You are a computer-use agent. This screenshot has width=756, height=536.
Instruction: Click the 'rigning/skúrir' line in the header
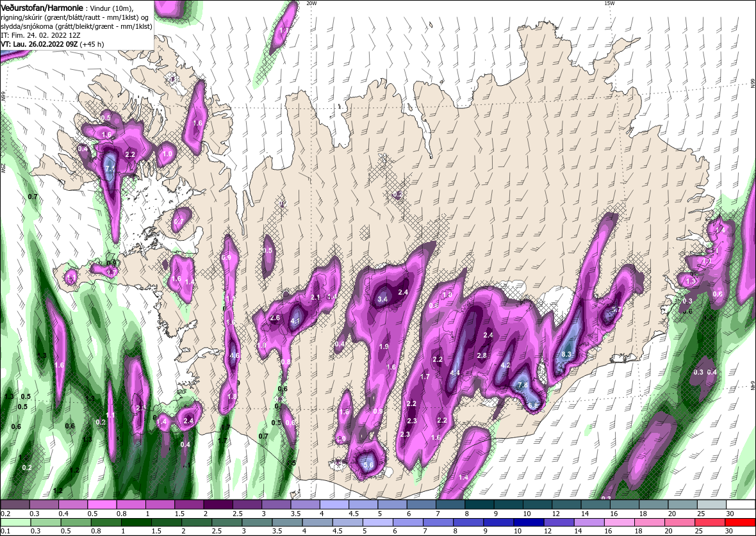point(75,17)
